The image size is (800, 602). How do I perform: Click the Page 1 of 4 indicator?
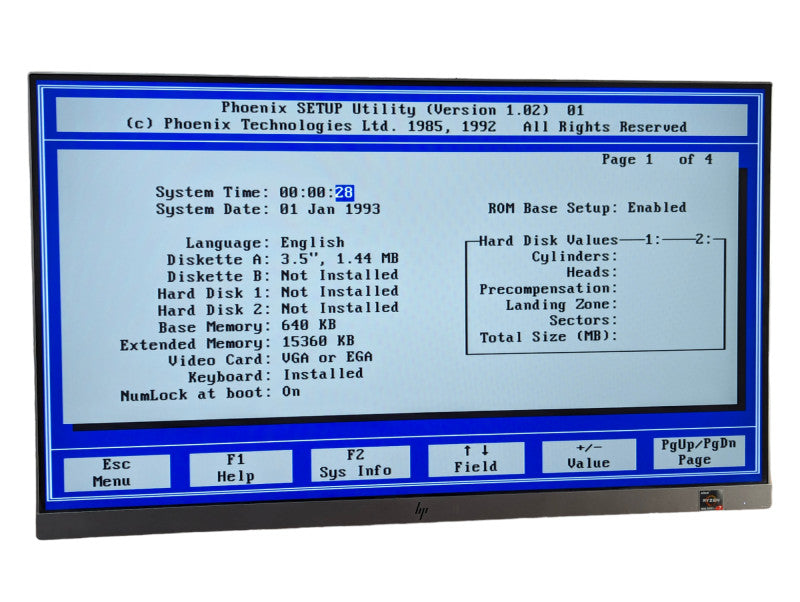coord(657,160)
